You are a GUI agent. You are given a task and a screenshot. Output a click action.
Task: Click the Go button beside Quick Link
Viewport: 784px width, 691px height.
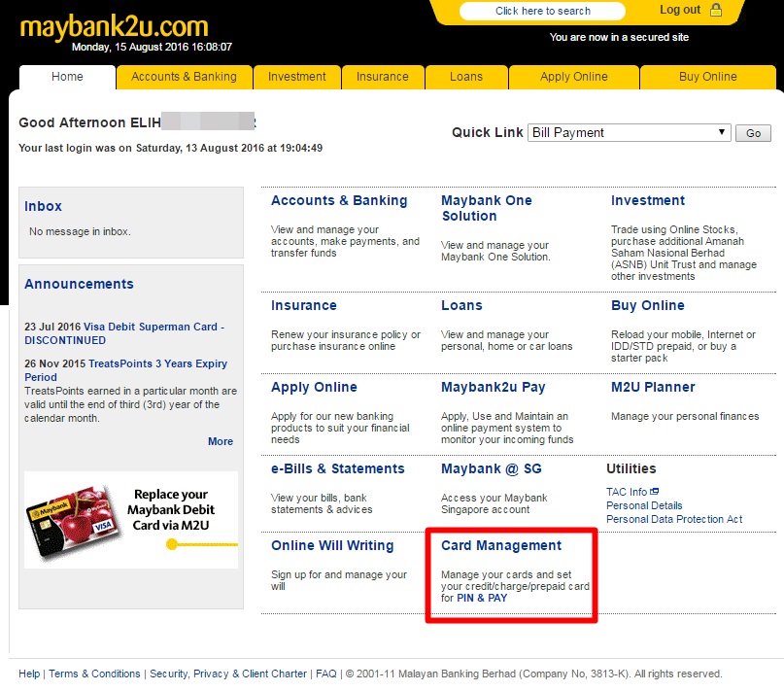753,133
